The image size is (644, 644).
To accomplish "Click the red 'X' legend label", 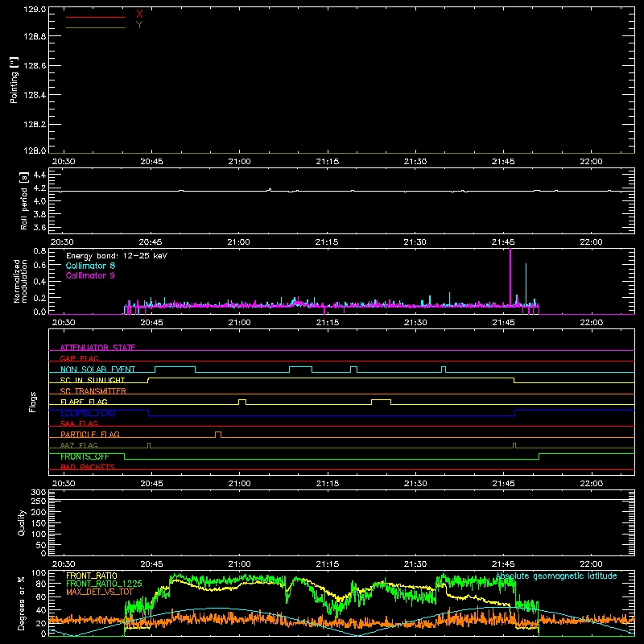I will click(139, 14).
